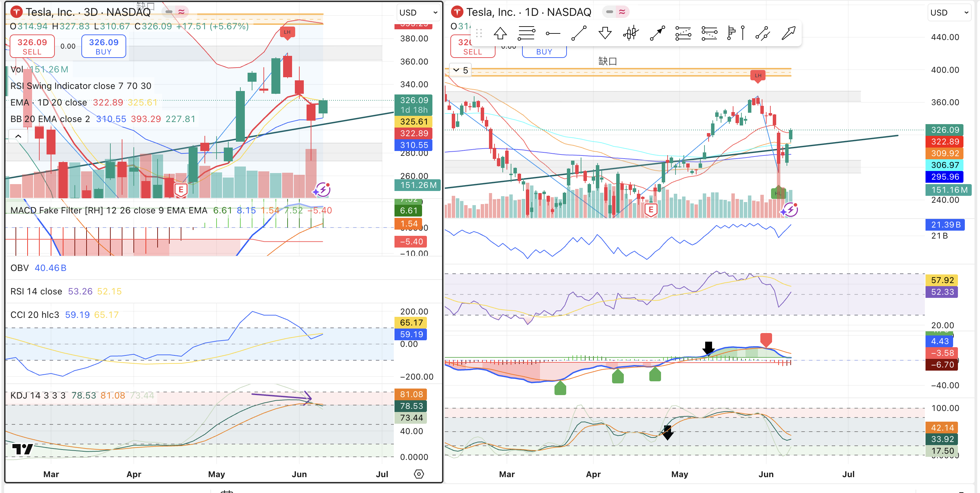This screenshot has width=980, height=493.
Task: Select the Arrow Mark Up drawing tool
Action: pos(500,33)
